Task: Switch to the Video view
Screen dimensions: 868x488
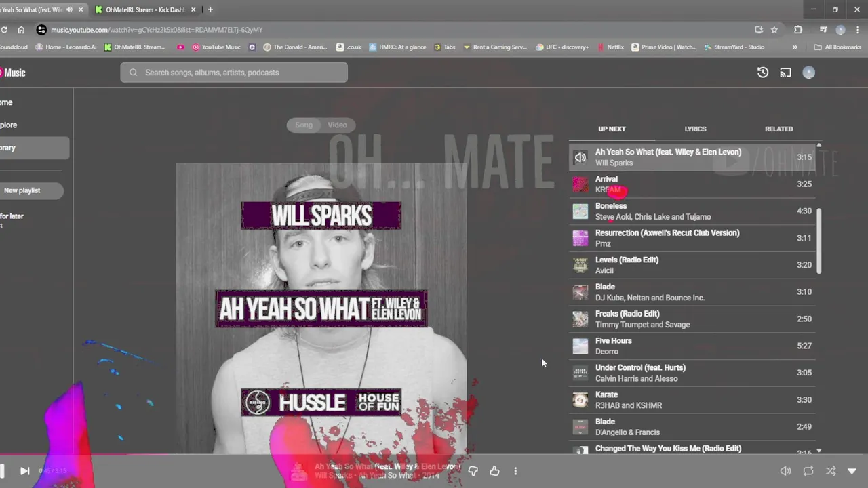Action: (337, 125)
